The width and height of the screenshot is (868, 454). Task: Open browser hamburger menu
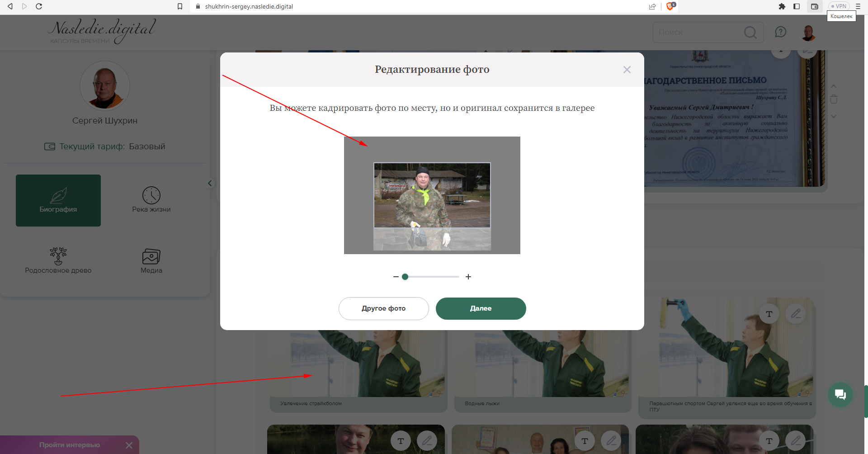pyautogui.click(x=858, y=6)
